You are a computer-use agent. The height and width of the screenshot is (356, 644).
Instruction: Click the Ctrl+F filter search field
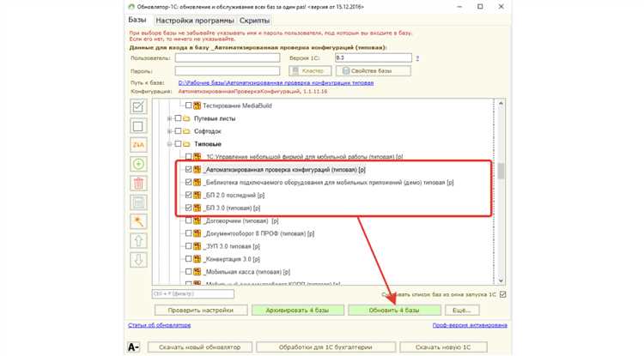pyautogui.click(x=193, y=294)
